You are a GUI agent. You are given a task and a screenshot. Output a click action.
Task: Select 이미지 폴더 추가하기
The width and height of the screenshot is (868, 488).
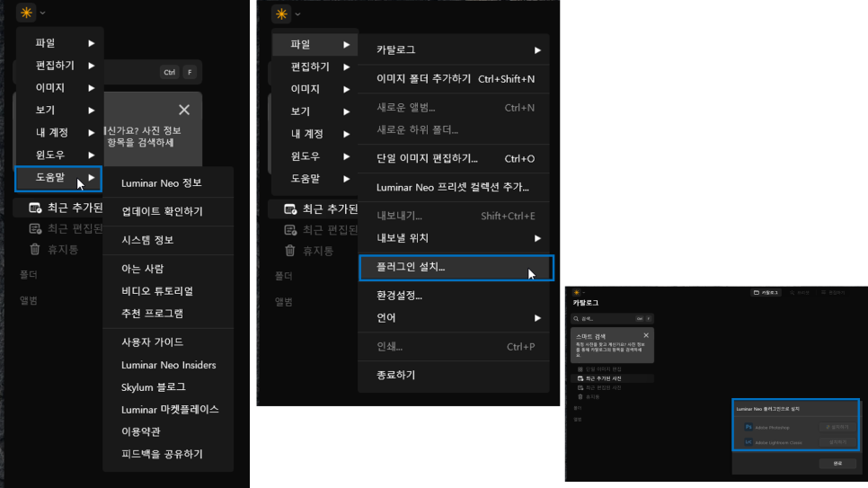[454, 79]
